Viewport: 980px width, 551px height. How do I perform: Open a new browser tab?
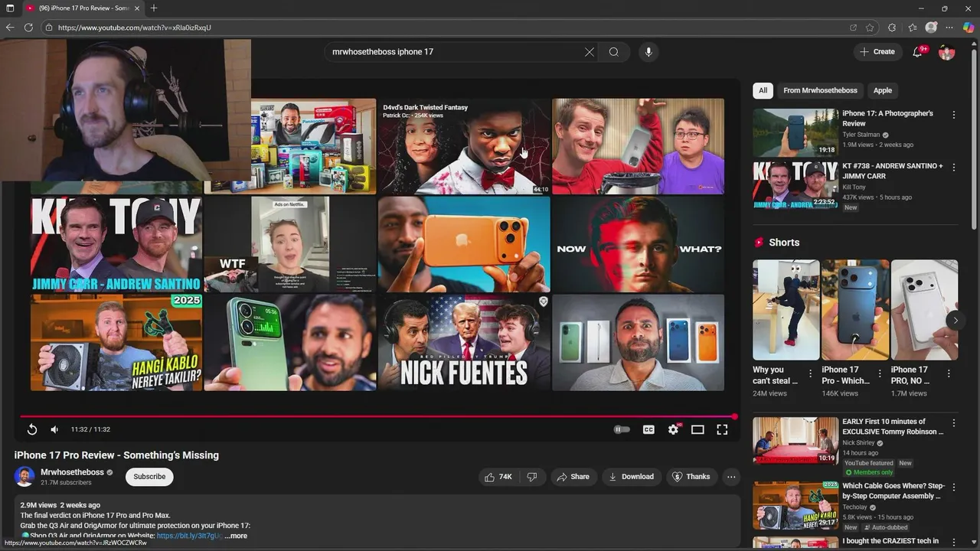point(154,8)
